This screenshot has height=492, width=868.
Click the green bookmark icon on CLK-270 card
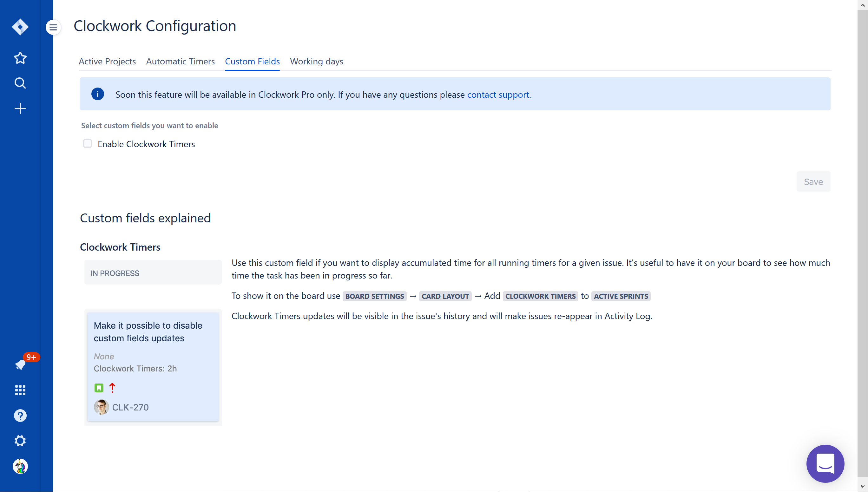point(99,388)
